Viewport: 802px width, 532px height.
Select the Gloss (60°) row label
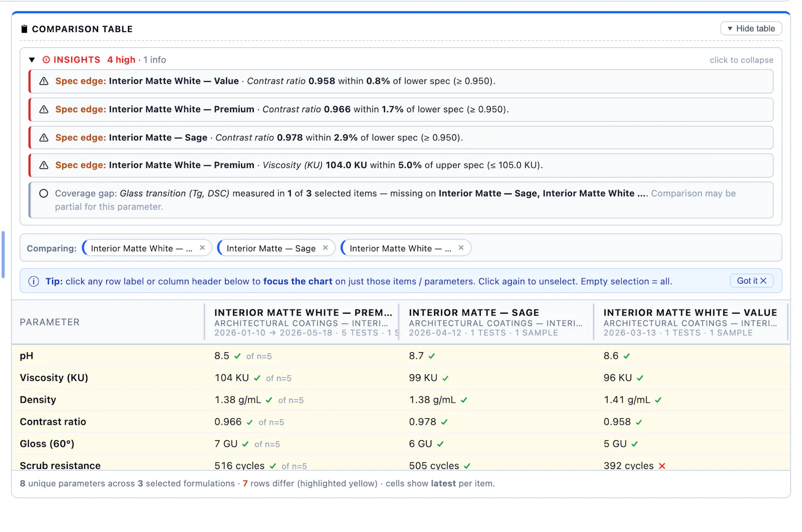pyautogui.click(x=47, y=444)
